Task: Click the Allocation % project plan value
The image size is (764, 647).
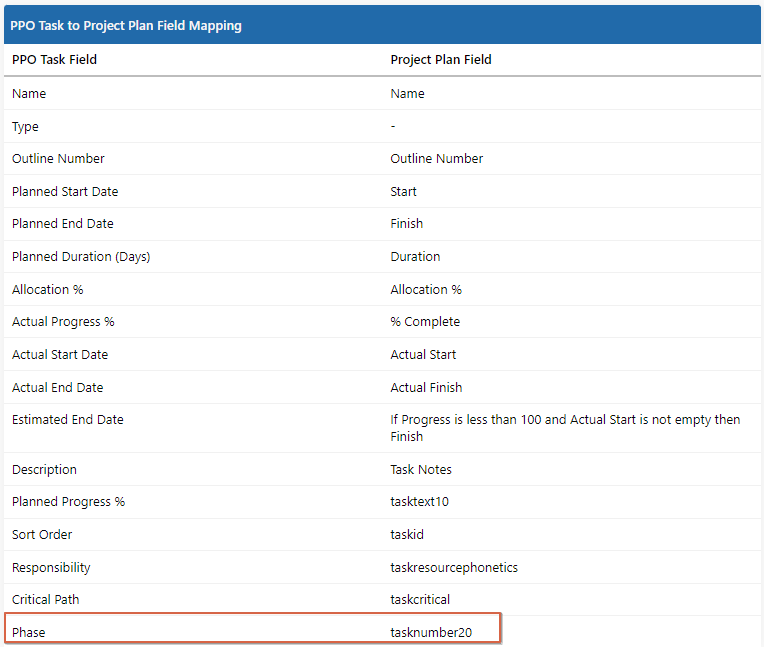Action: point(426,289)
